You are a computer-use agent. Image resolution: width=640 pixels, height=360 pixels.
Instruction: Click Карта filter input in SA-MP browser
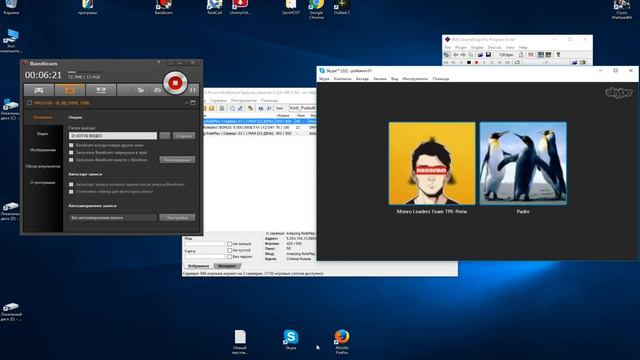click(205, 257)
